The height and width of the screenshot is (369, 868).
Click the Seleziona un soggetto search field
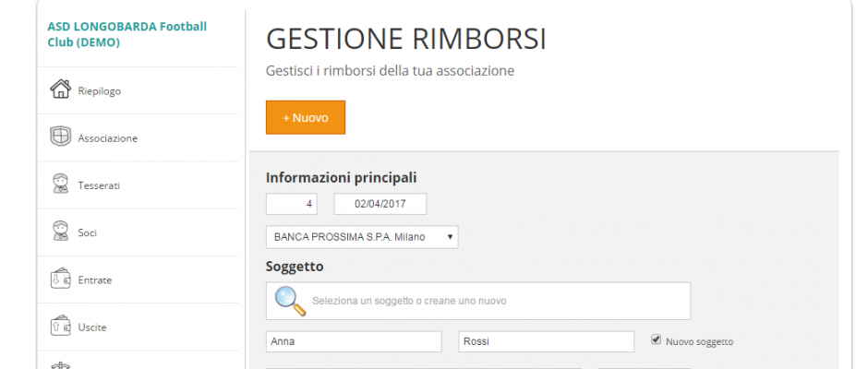tap(478, 301)
